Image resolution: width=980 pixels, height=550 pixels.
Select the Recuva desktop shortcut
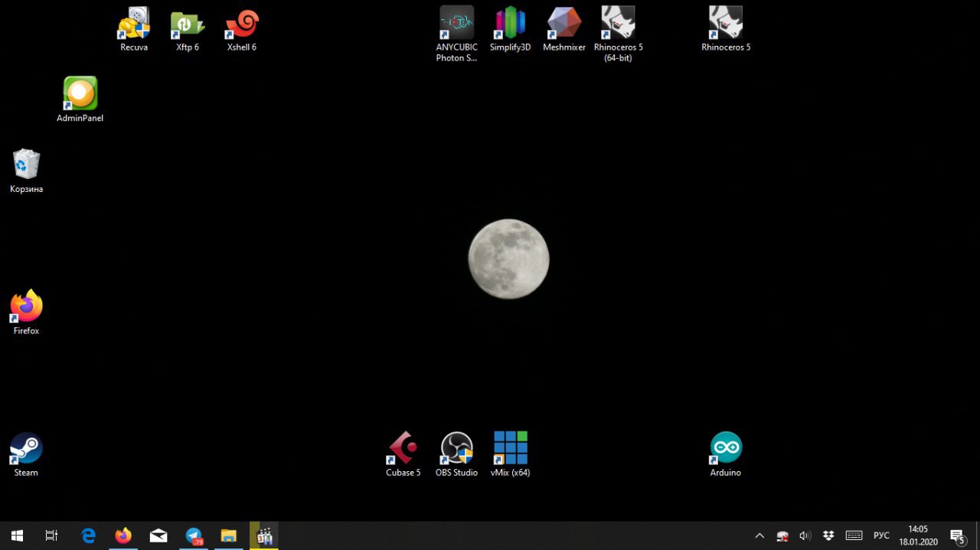pyautogui.click(x=134, y=30)
